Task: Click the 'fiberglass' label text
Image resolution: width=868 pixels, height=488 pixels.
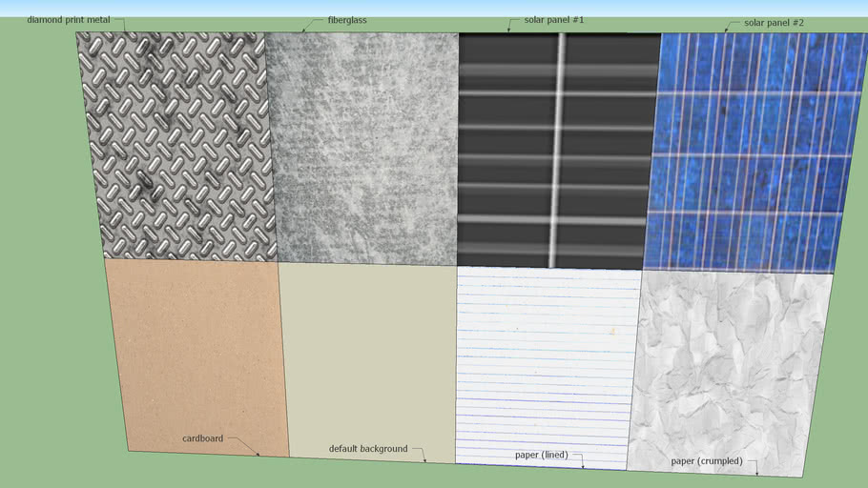Action: point(347,20)
